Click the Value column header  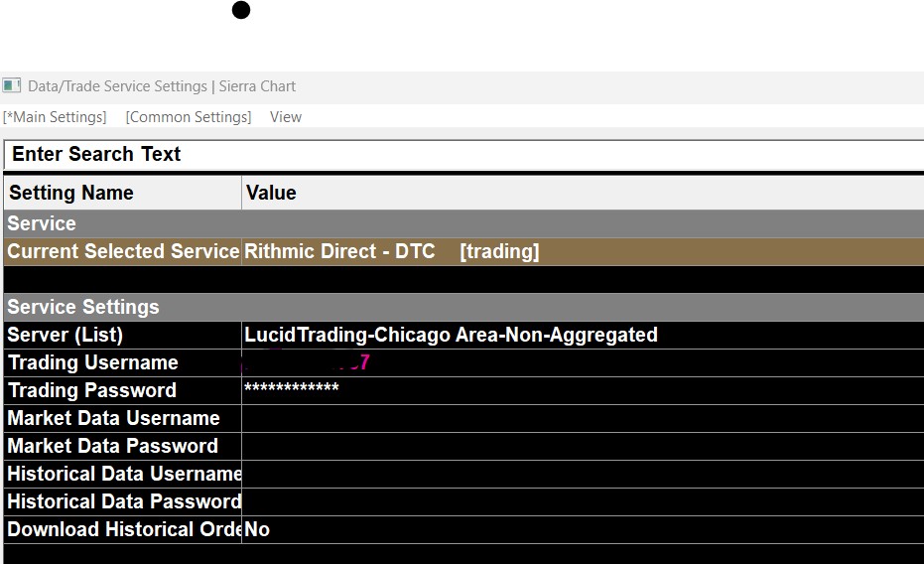coord(583,193)
